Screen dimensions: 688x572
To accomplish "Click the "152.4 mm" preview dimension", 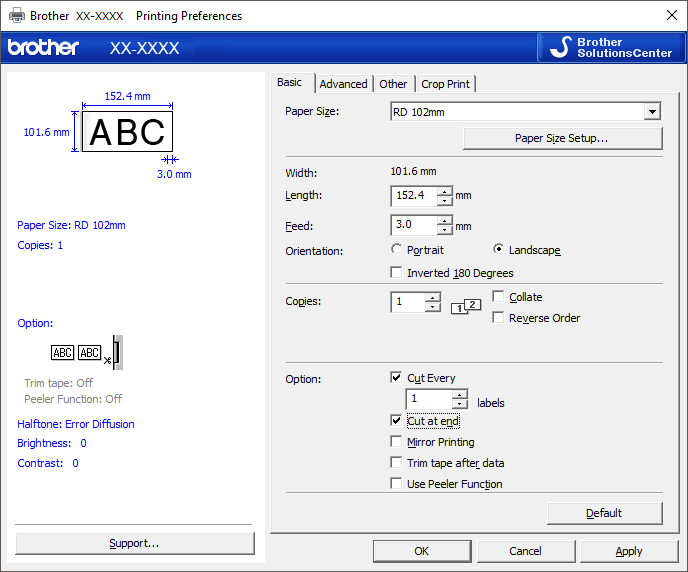I will [x=127, y=96].
